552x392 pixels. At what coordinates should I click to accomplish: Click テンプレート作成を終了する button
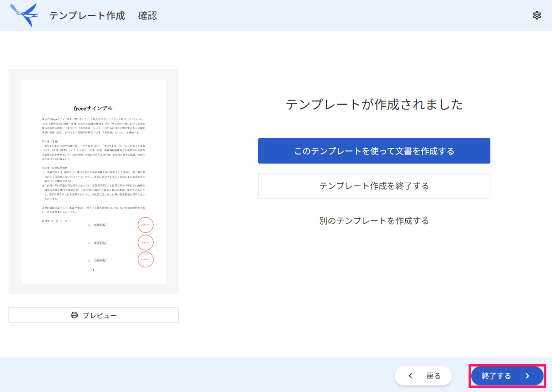pos(374,186)
